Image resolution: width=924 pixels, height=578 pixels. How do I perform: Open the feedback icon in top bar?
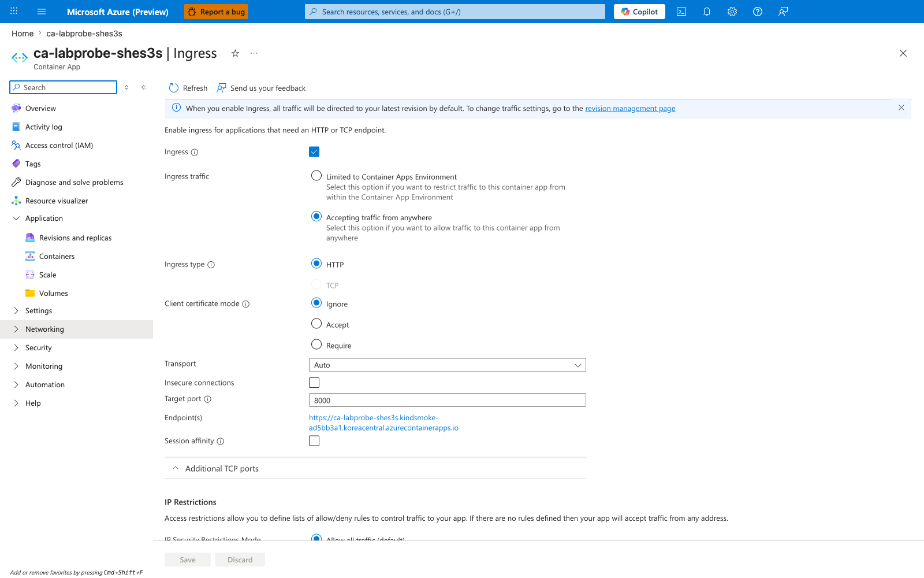[783, 12]
